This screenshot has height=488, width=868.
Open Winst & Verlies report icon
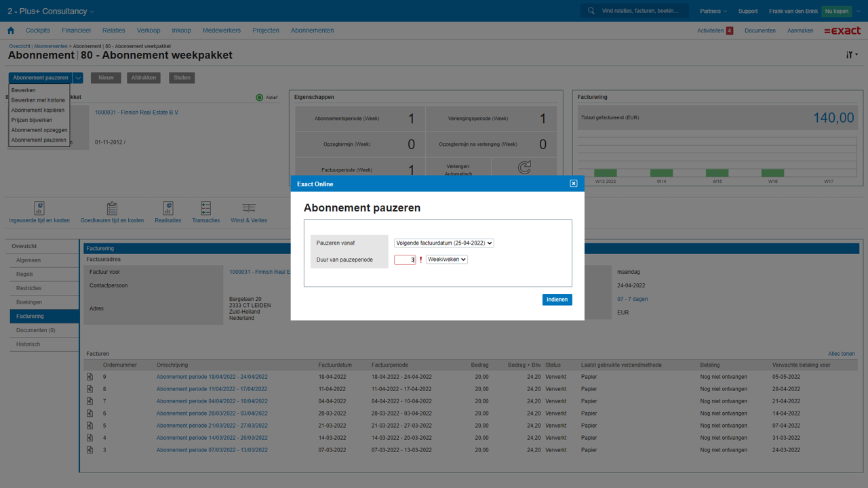tap(249, 208)
